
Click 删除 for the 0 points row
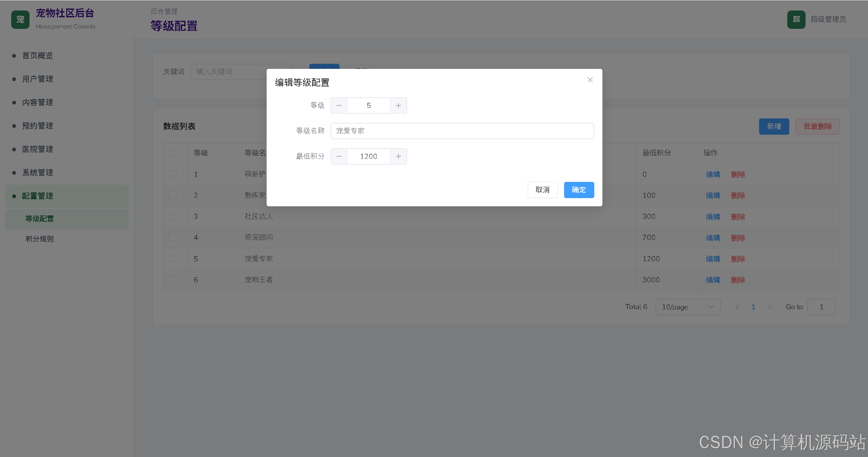[738, 174]
